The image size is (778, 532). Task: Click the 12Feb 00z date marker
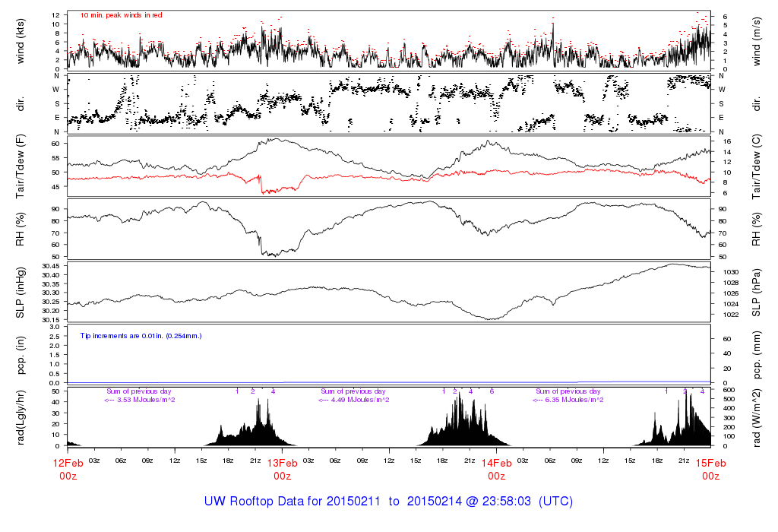click(68, 469)
